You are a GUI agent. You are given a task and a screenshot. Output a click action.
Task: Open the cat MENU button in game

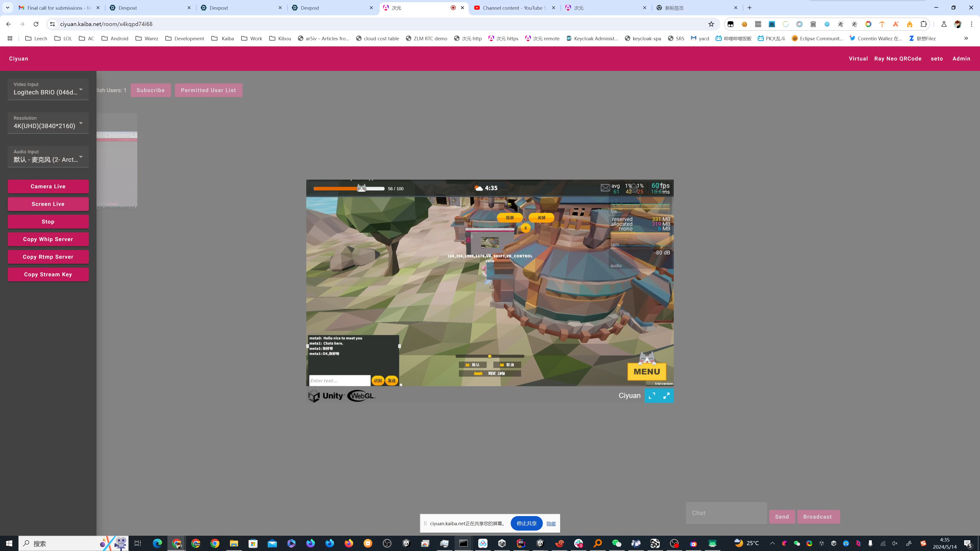(647, 371)
